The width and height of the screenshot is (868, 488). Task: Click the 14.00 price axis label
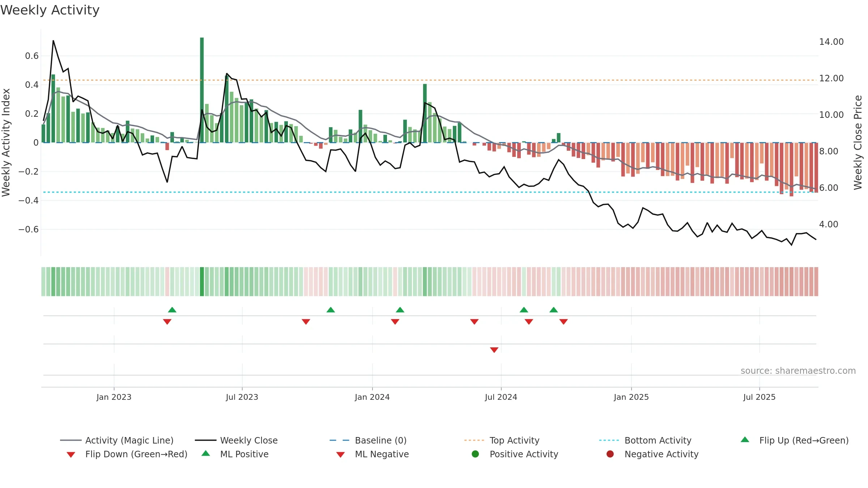831,42
